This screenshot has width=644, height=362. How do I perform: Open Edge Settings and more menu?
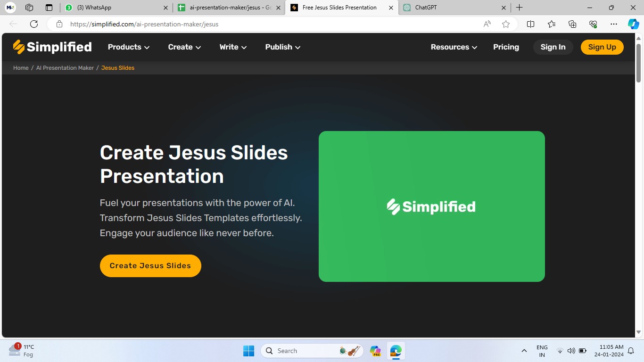[613, 24]
